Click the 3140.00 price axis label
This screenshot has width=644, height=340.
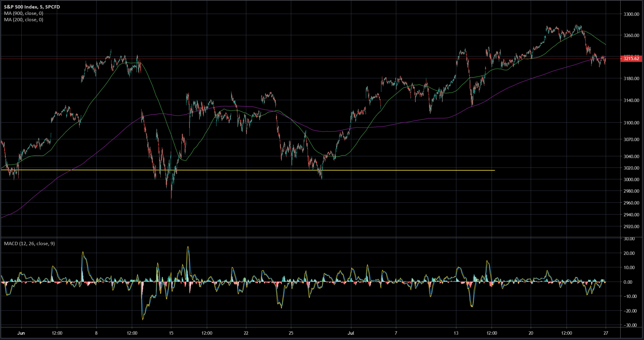[631, 100]
